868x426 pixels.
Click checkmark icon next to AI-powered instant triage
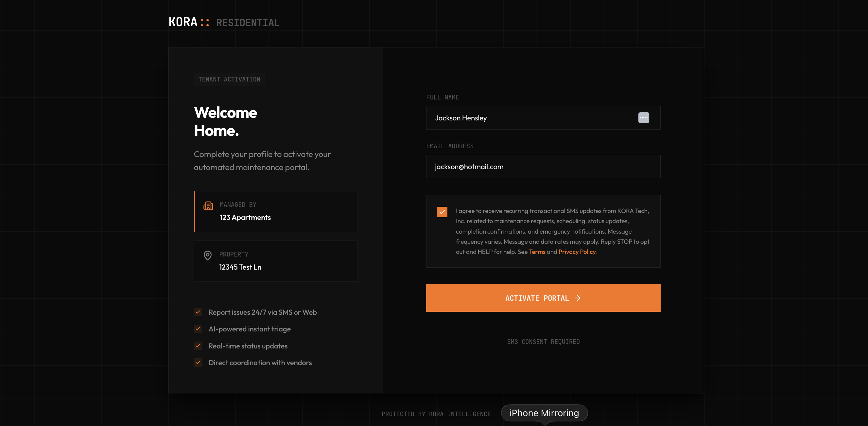pos(198,329)
